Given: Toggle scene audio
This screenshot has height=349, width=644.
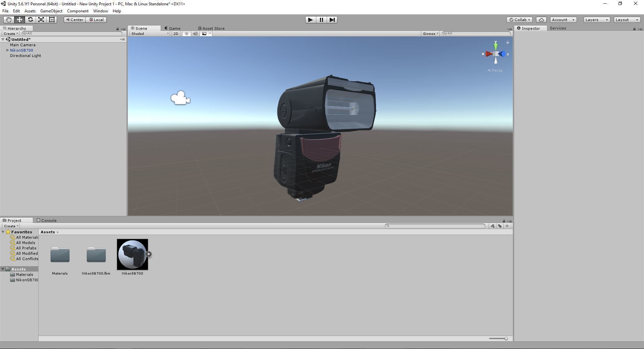Looking at the screenshot, I should tap(195, 34).
